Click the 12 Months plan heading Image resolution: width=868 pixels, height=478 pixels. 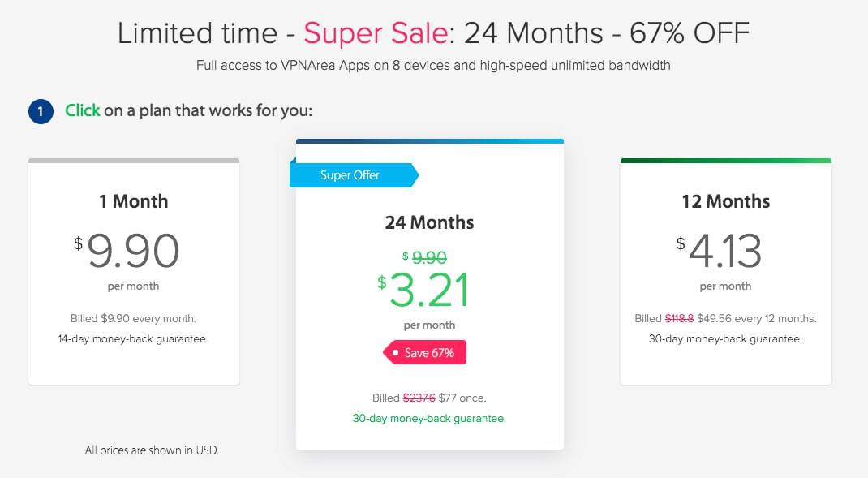[726, 201]
